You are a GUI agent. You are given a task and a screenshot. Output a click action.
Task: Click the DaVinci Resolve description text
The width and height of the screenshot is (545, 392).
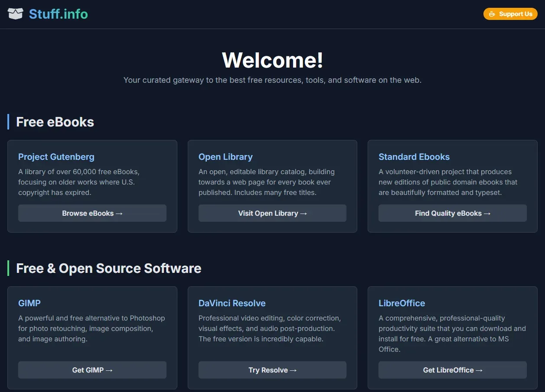click(270, 328)
